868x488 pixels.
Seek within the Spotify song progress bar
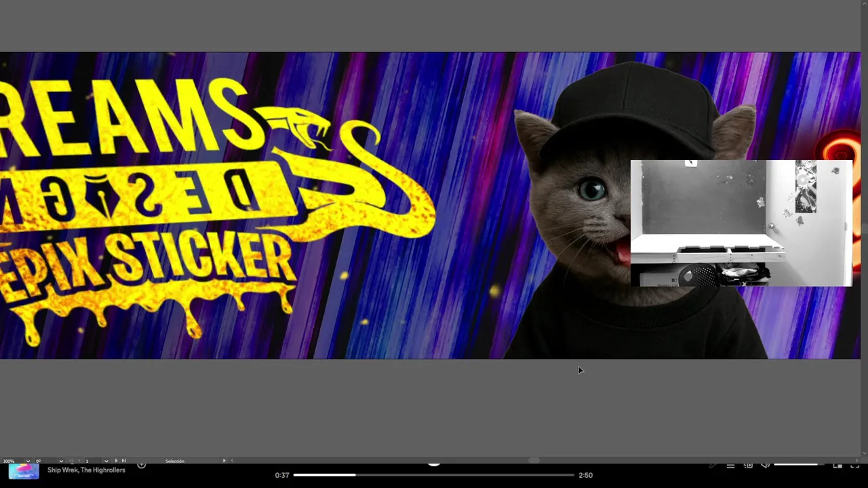(434, 474)
